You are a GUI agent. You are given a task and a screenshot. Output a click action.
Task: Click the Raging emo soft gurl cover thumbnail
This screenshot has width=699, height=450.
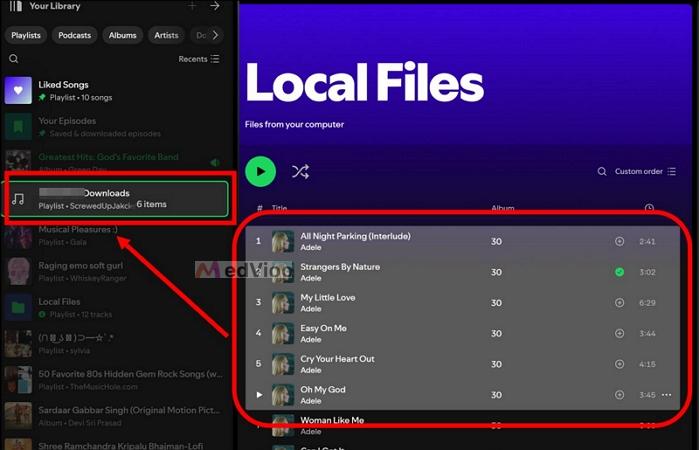pos(18,271)
